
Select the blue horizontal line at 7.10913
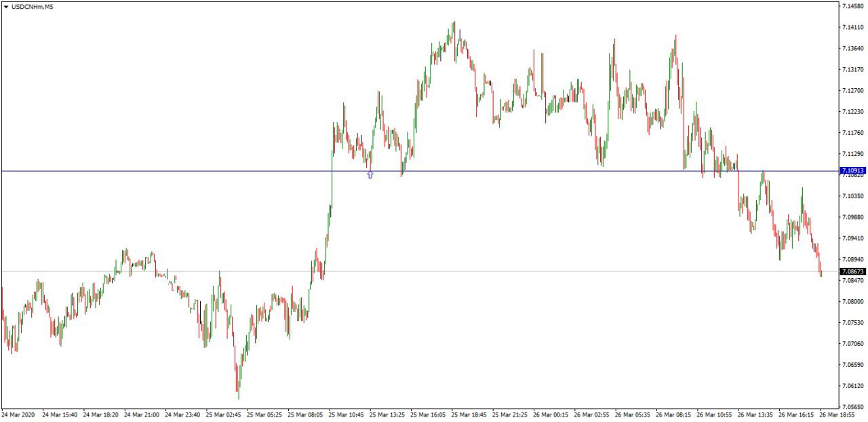click(420, 171)
